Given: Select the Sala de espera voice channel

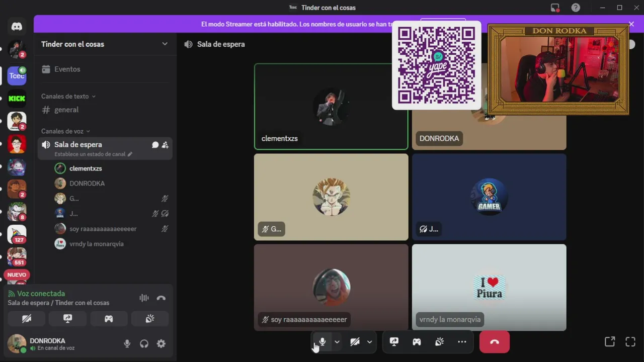Looking at the screenshot, I should (105, 148).
